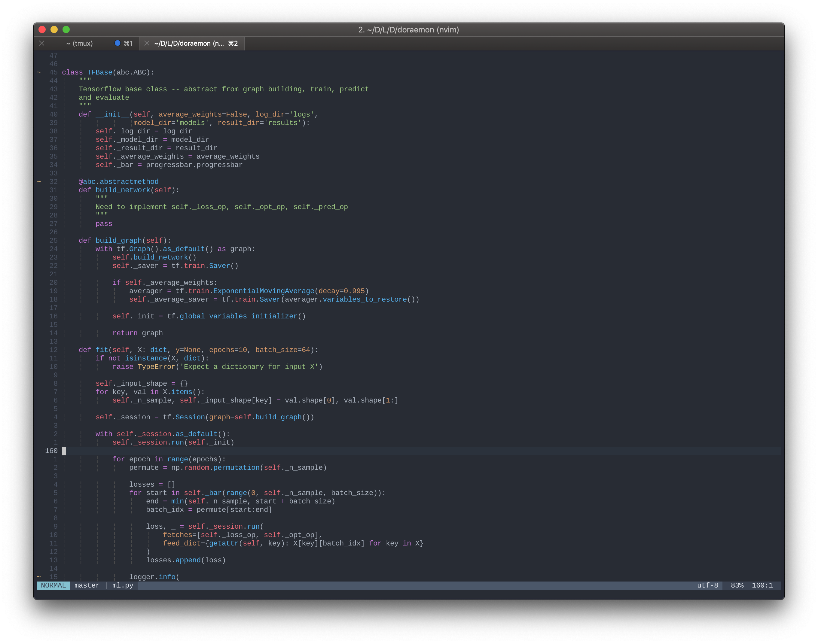The height and width of the screenshot is (644, 818).
Task: Click the 83% file position indicator
Action: 737,585
